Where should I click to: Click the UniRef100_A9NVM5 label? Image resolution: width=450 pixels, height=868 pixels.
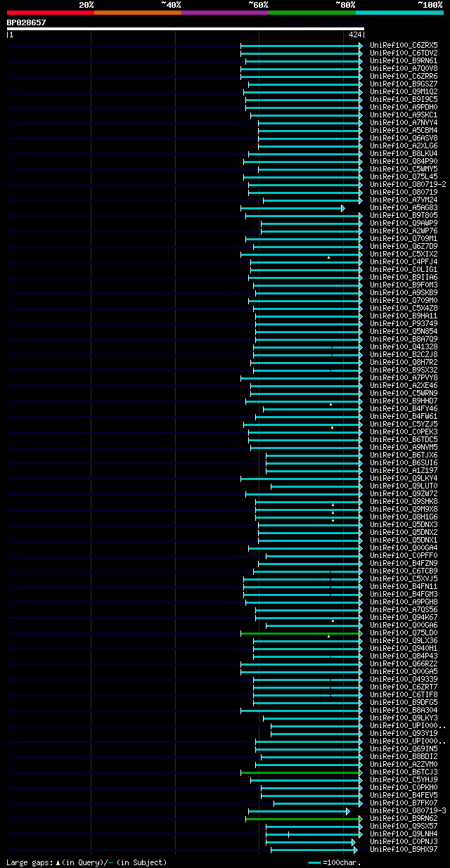[404, 447]
